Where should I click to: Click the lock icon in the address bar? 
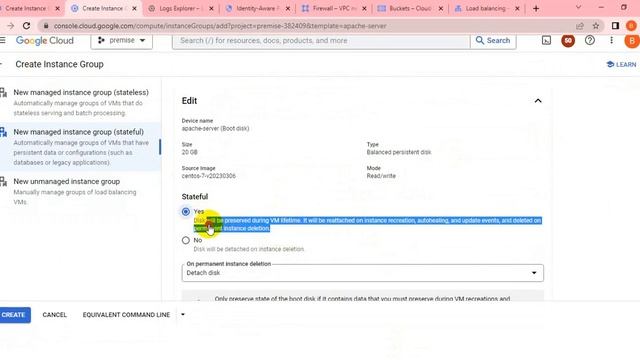46,26
